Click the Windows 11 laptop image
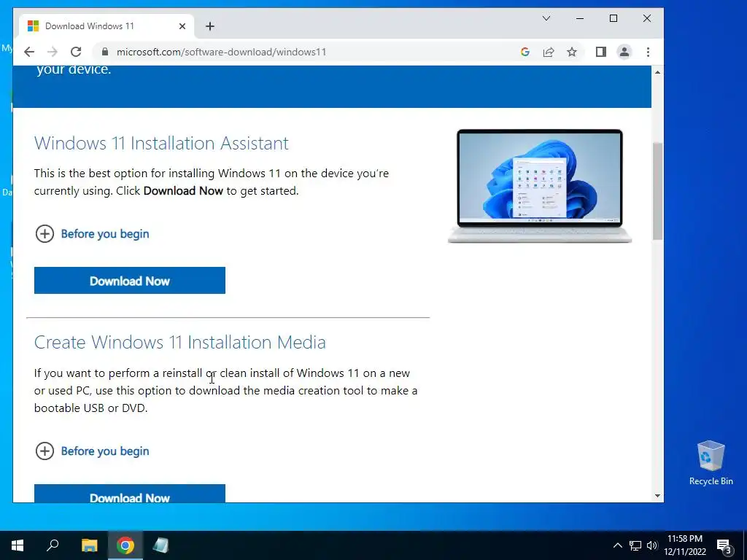The image size is (747, 560). tap(540, 186)
